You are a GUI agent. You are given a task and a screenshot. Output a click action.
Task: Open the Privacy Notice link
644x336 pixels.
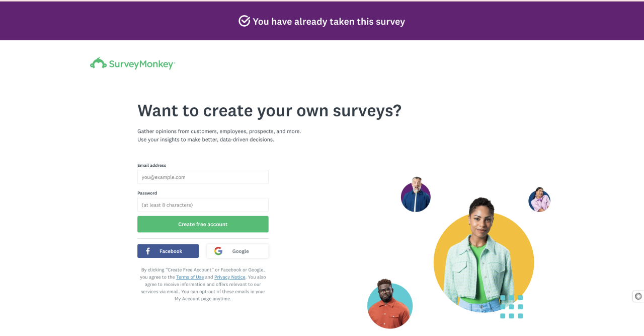pyautogui.click(x=230, y=277)
